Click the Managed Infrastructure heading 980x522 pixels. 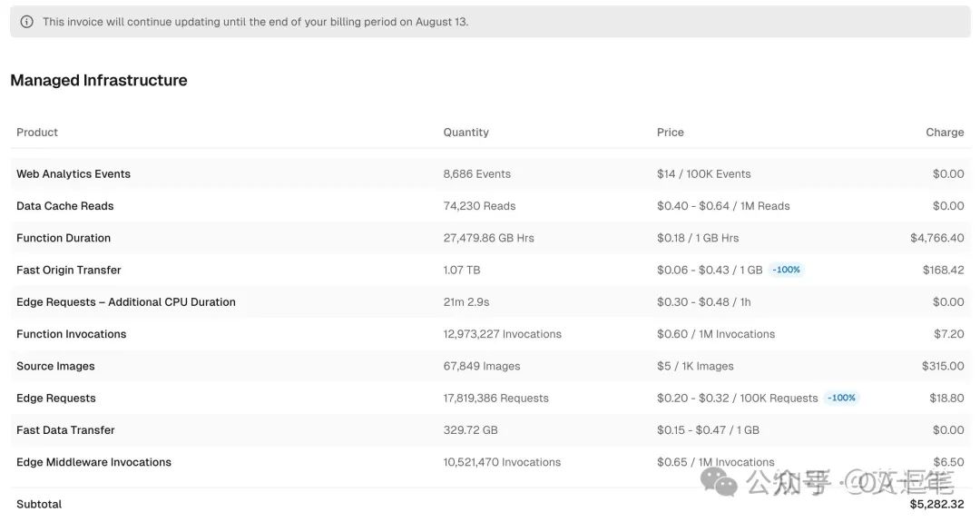pyautogui.click(x=99, y=80)
